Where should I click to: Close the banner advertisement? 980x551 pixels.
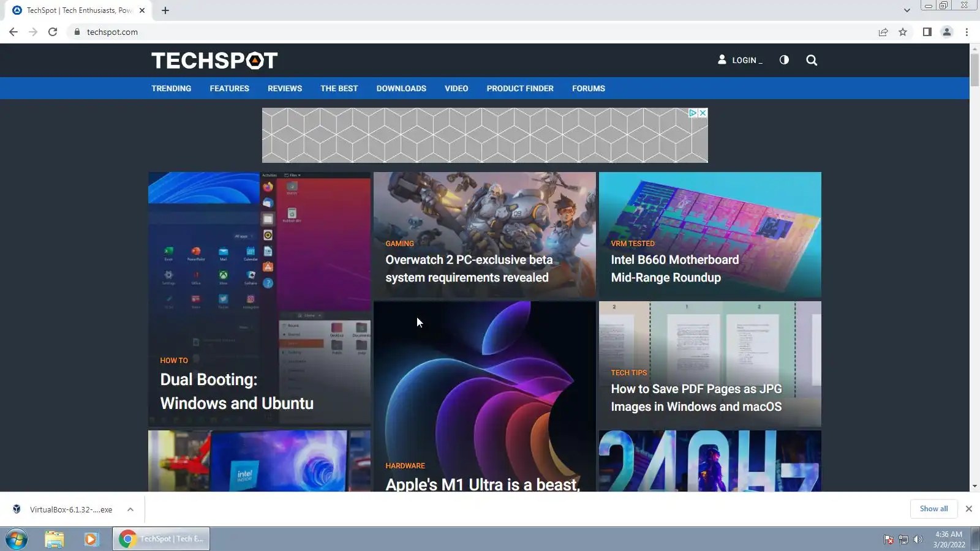703,113
